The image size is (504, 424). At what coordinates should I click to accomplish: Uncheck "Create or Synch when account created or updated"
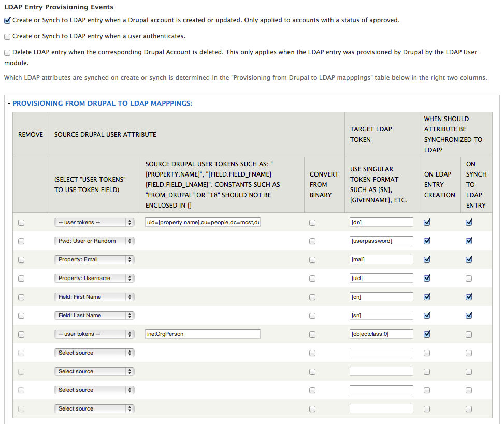[x=7, y=20]
